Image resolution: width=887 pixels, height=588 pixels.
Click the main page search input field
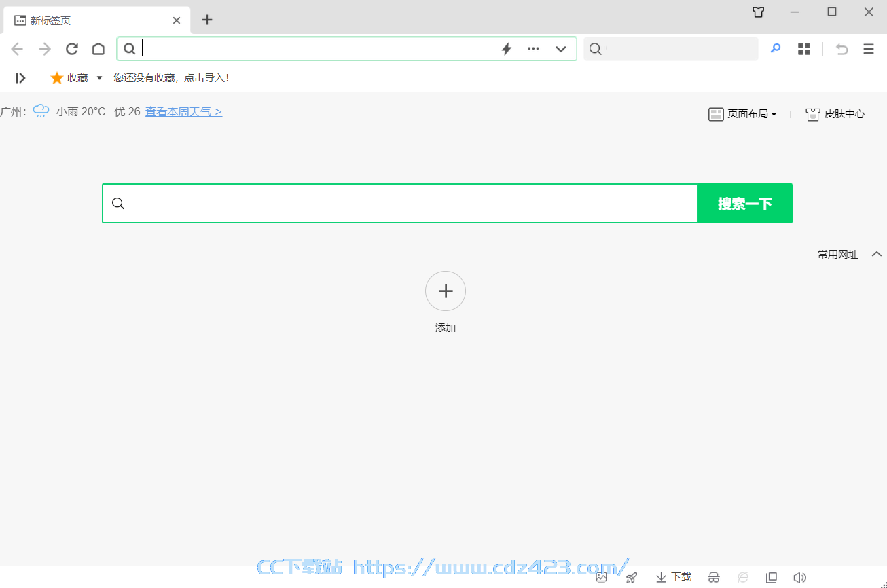[400, 203]
